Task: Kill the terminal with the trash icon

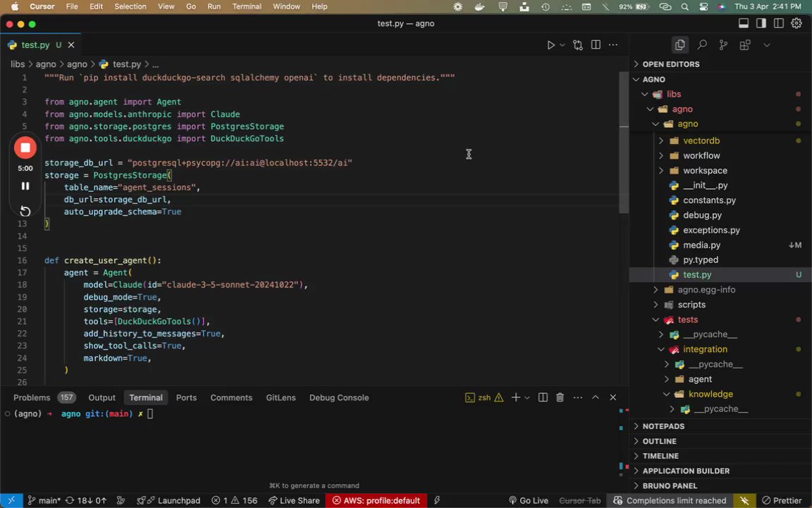Action: click(x=560, y=398)
